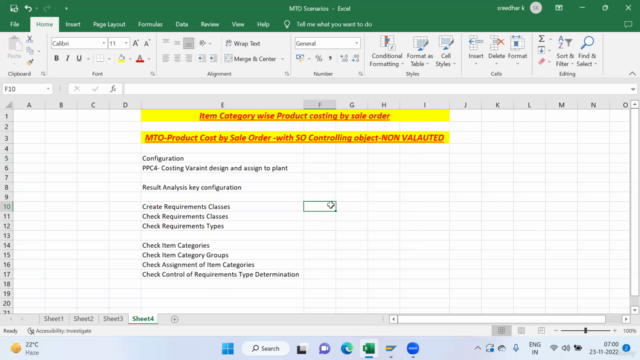The width and height of the screenshot is (640, 360).
Task: Click the Insert cells button
Action: click(x=476, y=51)
